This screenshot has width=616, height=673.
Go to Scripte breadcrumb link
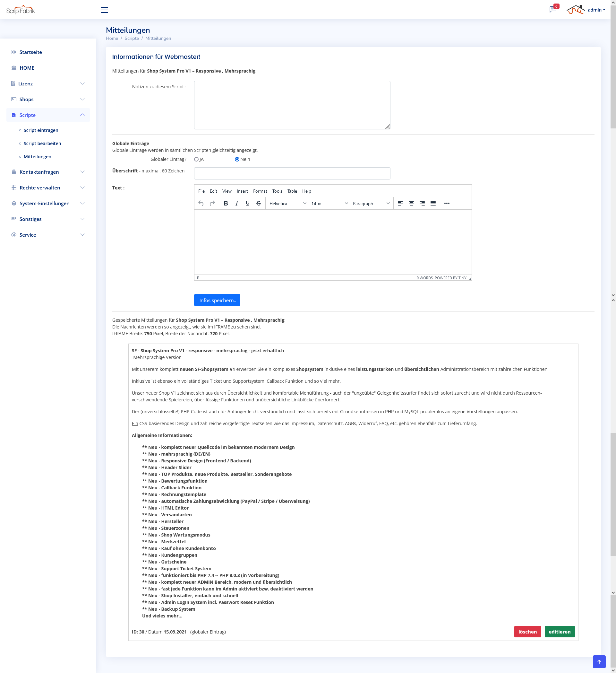pyautogui.click(x=132, y=39)
